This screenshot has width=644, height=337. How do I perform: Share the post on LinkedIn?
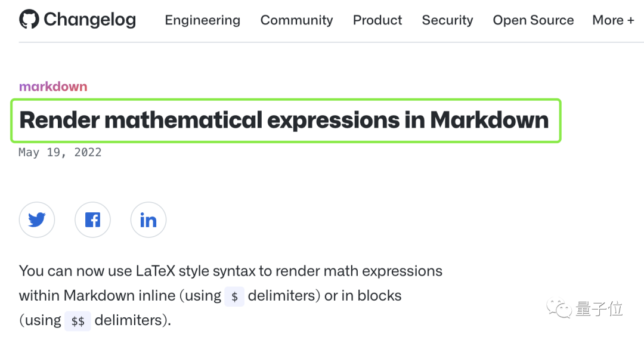click(148, 220)
